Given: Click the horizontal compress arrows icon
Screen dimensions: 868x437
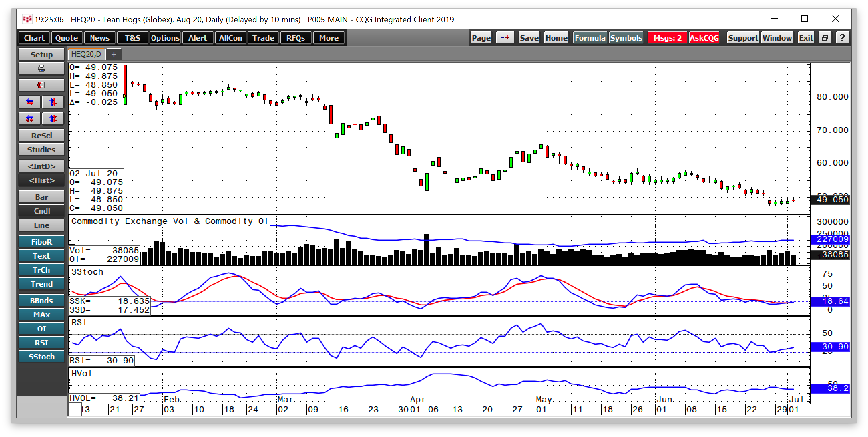Looking at the screenshot, I should (30, 119).
